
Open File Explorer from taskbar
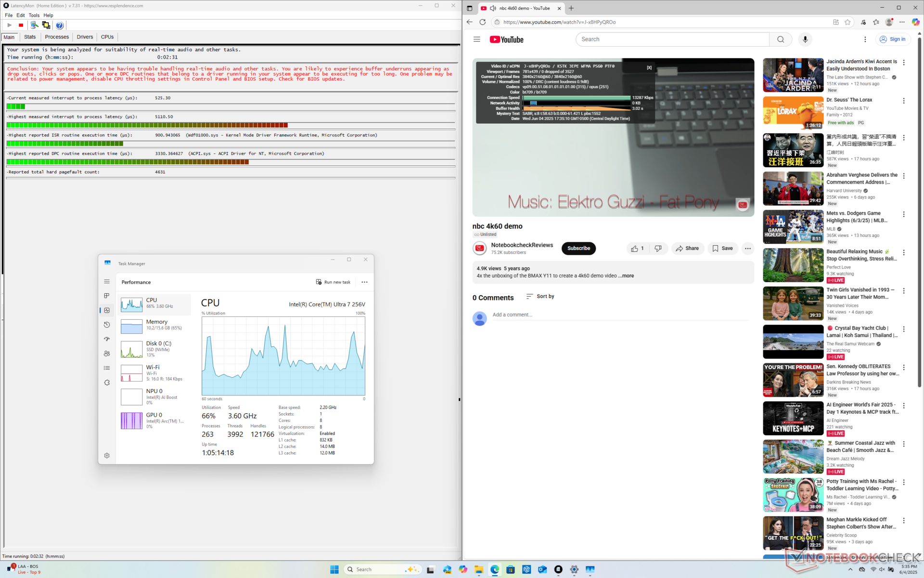pyautogui.click(x=478, y=569)
